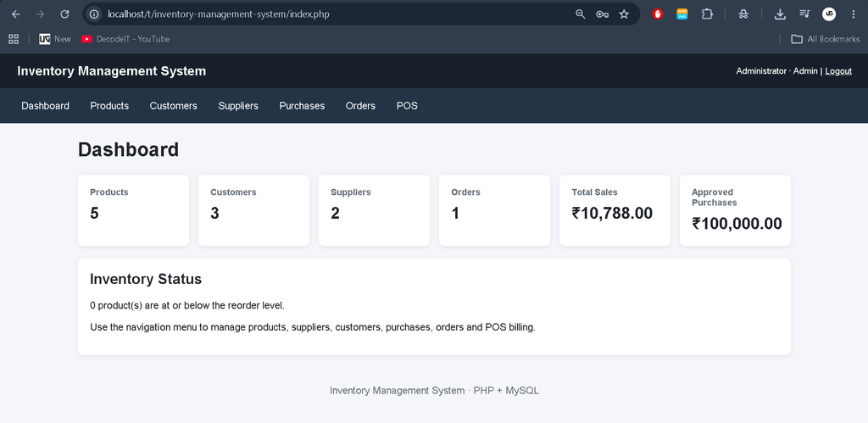Open the Extensions puzzle icon
Image resolution: width=868 pixels, height=423 pixels.
707,14
